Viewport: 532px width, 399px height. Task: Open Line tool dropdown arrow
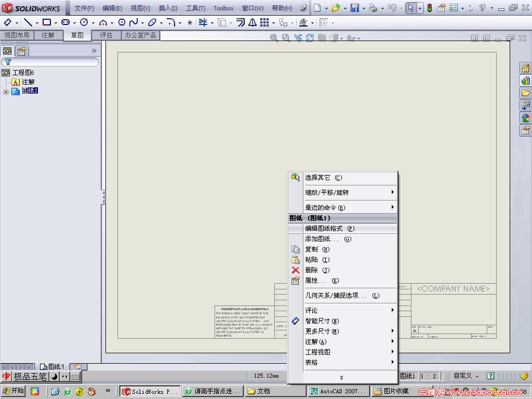point(37,23)
